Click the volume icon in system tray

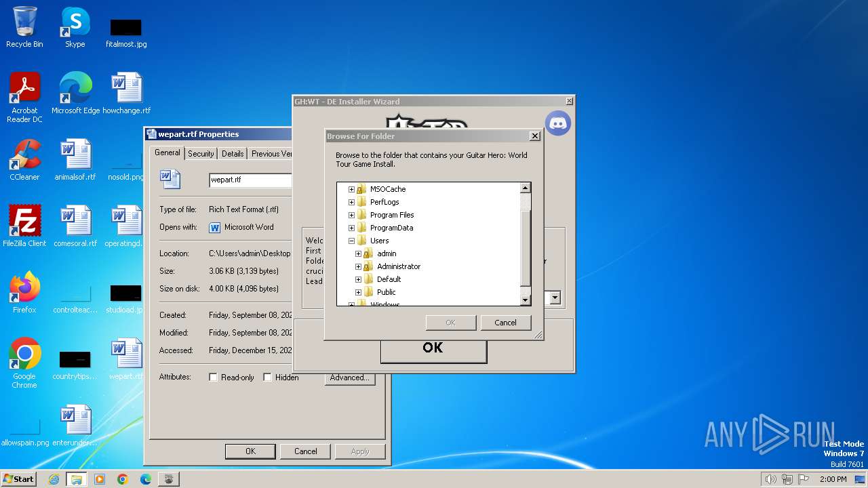click(x=770, y=479)
